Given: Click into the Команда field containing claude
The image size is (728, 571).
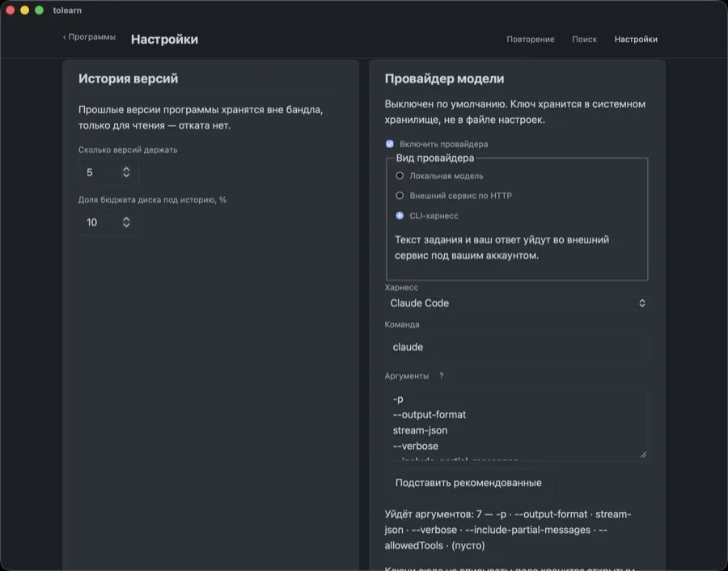Looking at the screenshot, I should click(516, 347).
